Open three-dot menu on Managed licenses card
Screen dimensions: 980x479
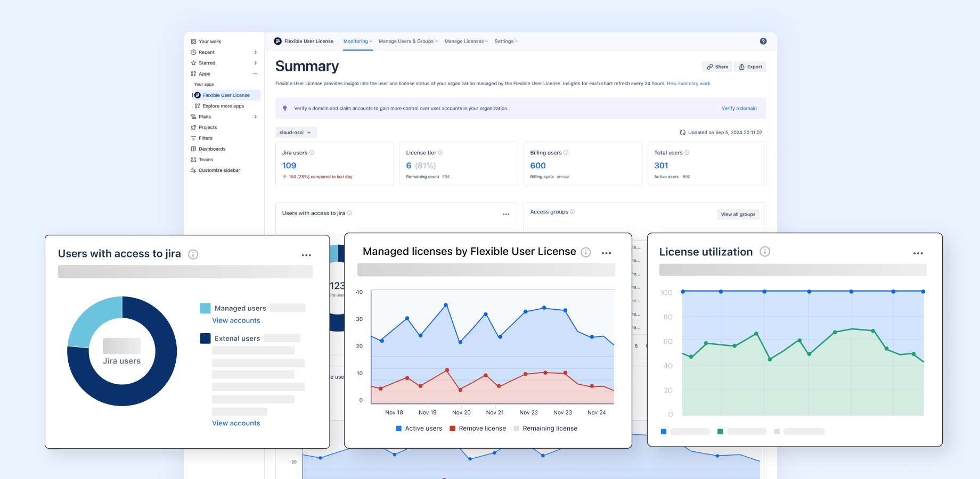[607, 253]
